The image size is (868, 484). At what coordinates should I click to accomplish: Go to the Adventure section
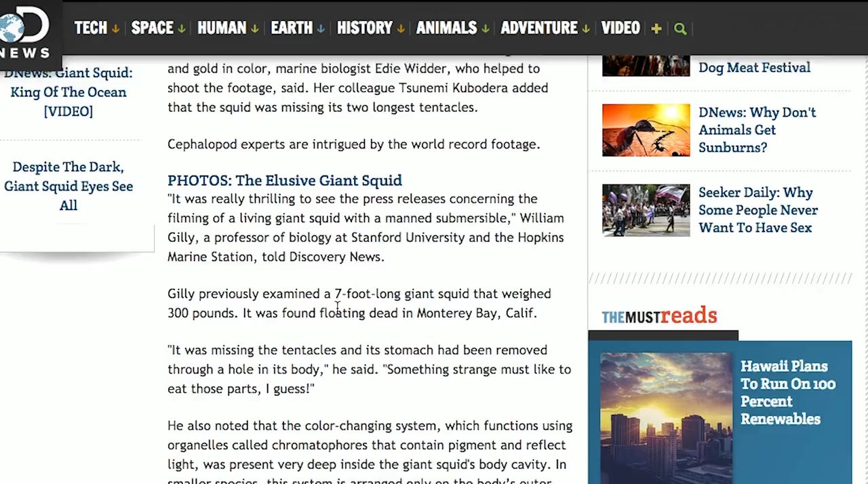538,28
